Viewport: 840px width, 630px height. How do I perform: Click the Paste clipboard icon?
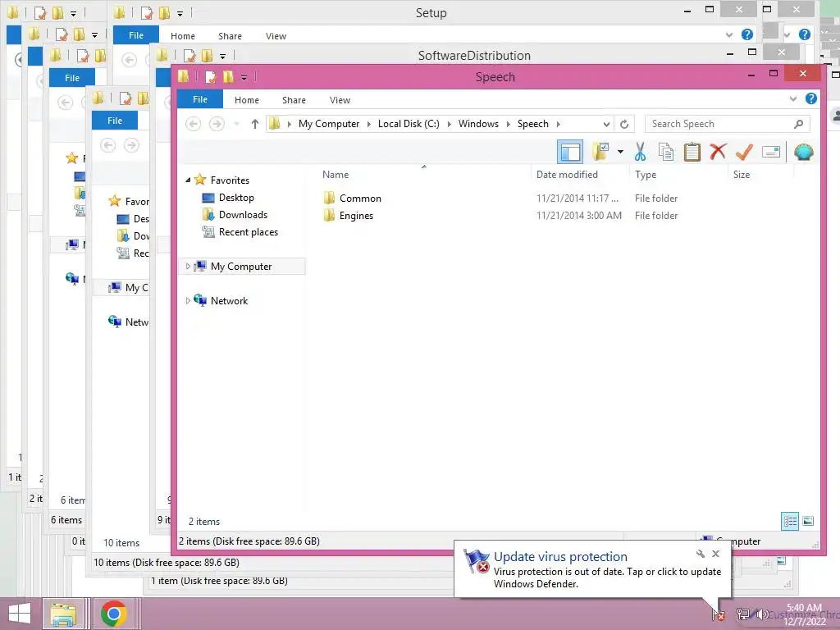(x=692, y=152)
